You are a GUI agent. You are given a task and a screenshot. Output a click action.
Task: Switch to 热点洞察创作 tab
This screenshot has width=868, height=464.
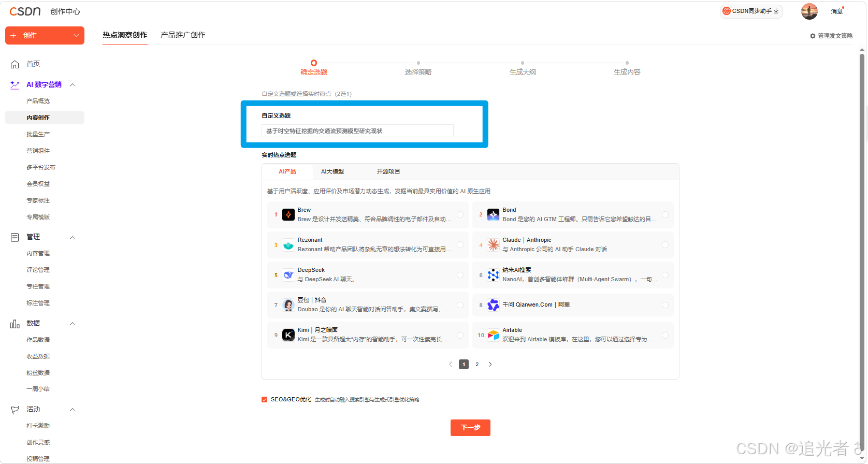(125, 35)
